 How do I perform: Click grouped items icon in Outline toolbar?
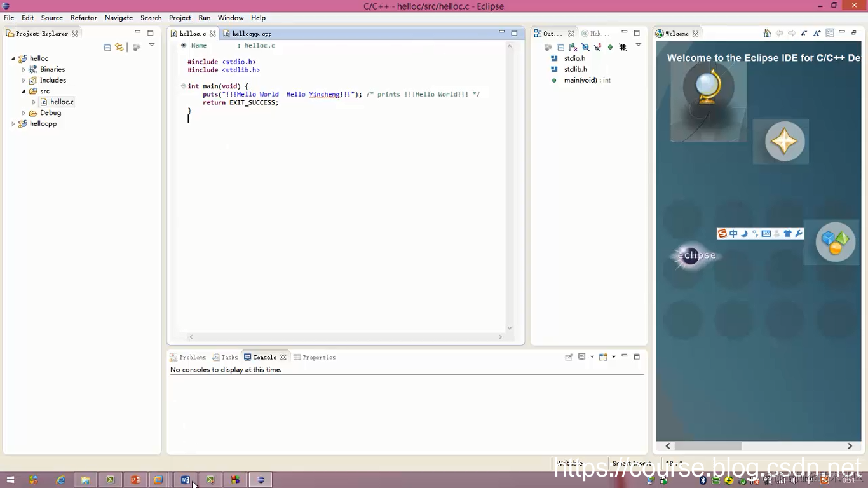pos(548,47)
